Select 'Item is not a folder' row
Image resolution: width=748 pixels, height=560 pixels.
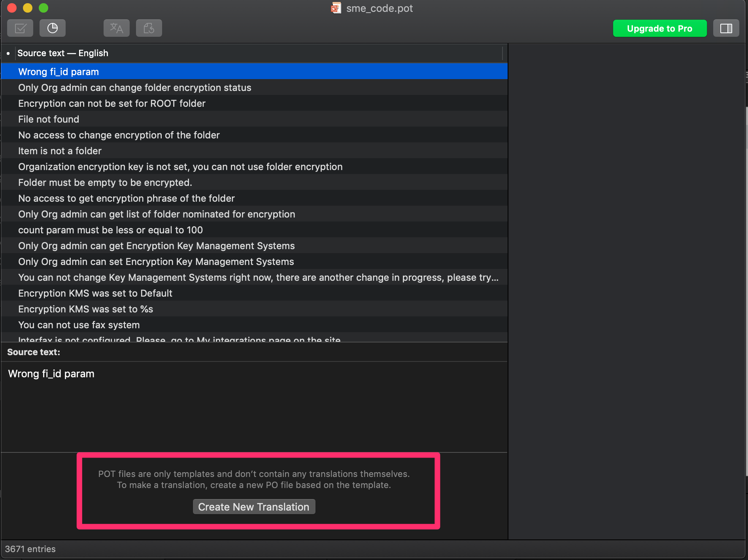click(x=60, y=151)
